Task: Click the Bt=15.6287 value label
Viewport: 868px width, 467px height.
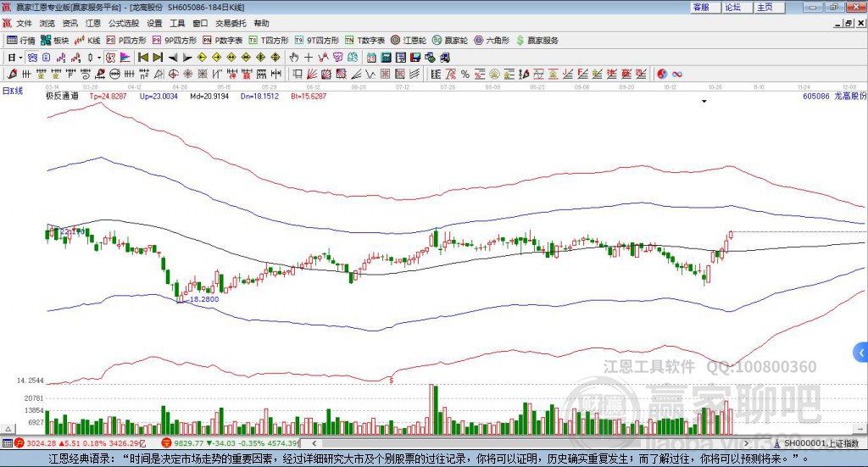Action: 309,96
